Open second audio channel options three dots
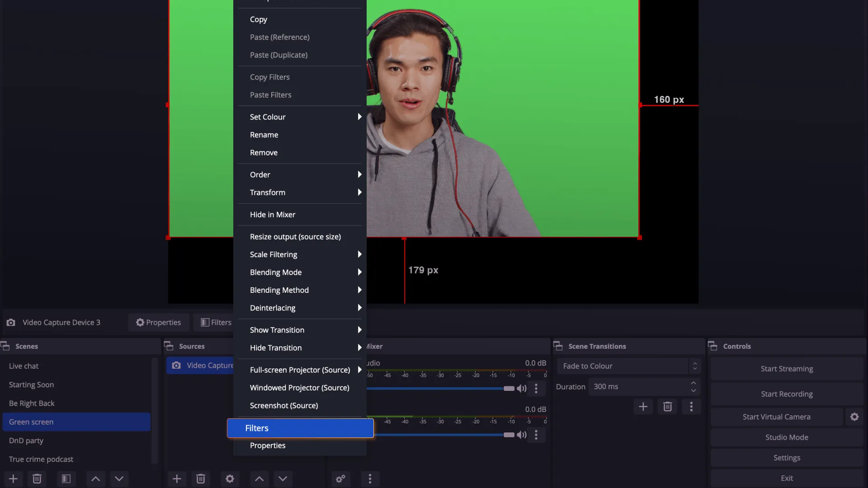 pos(536,435)
